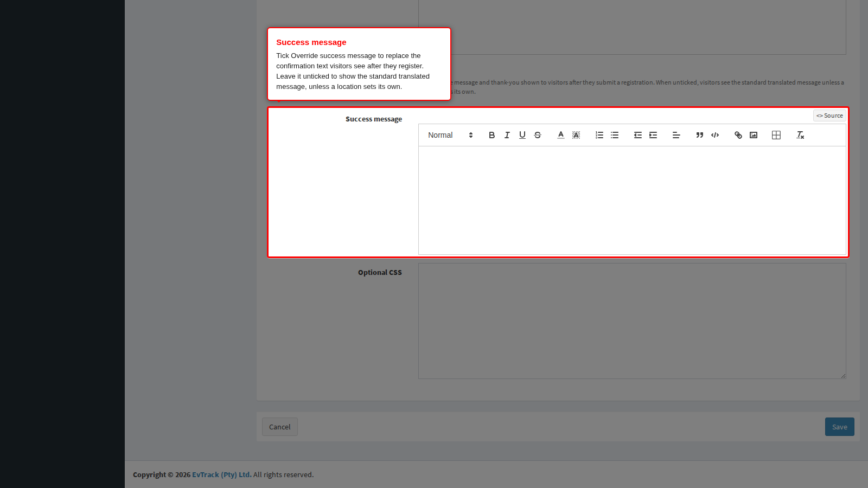868x488 pixels.
Task: Click the Optional CSS label
Action: 380,272
